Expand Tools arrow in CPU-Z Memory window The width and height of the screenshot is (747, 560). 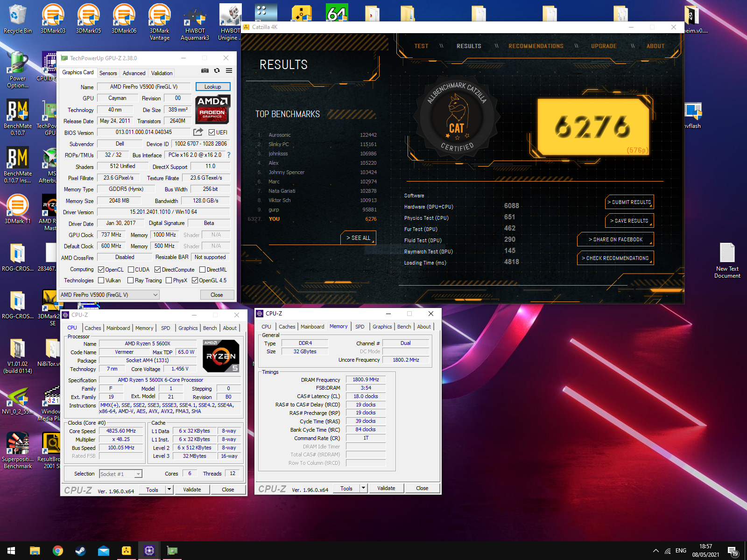(x=363, y=488)
